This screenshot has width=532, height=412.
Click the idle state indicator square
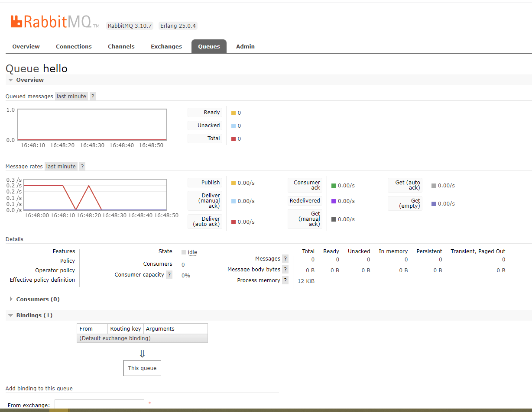tap(184, 252)
